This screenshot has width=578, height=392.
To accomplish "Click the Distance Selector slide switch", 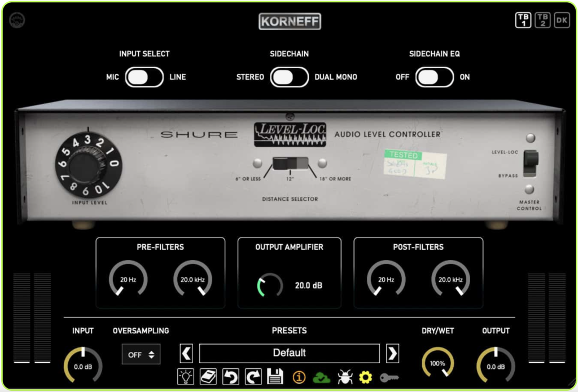I will [290, 163].
